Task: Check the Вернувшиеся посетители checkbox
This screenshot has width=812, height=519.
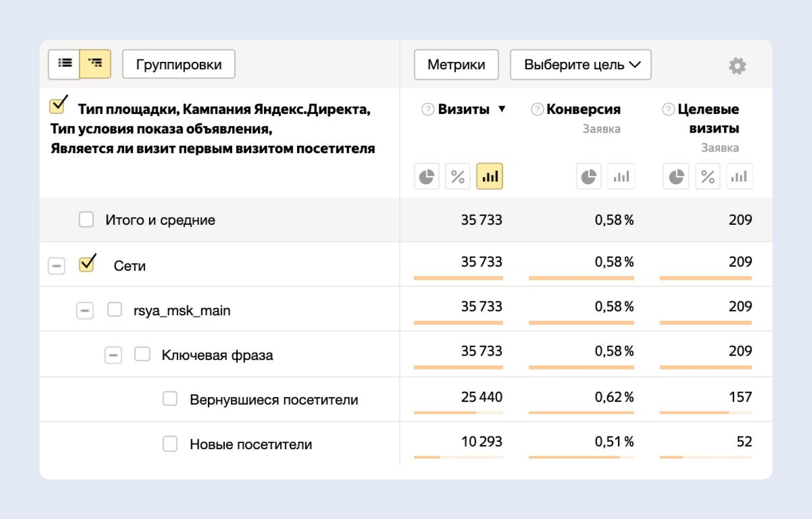Action: pos(170,399)
